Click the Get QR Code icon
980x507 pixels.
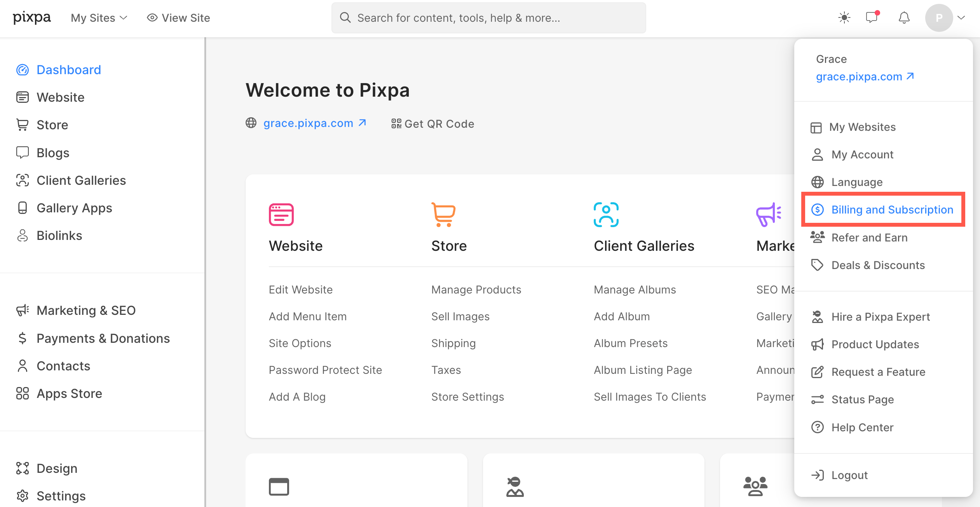tap(396, 124)
